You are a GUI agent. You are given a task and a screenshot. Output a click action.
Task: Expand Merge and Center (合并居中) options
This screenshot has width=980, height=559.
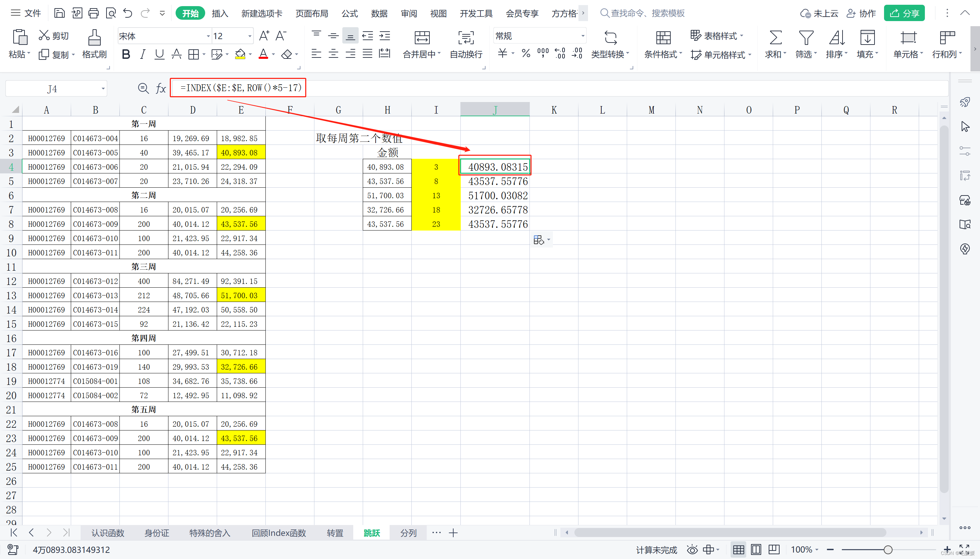point(439,54)
